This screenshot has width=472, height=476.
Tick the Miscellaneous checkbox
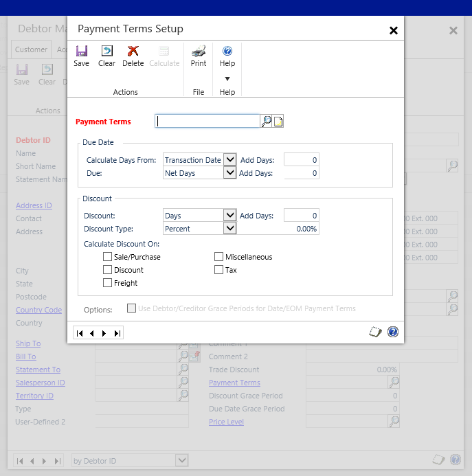click(x=219, y=257)
